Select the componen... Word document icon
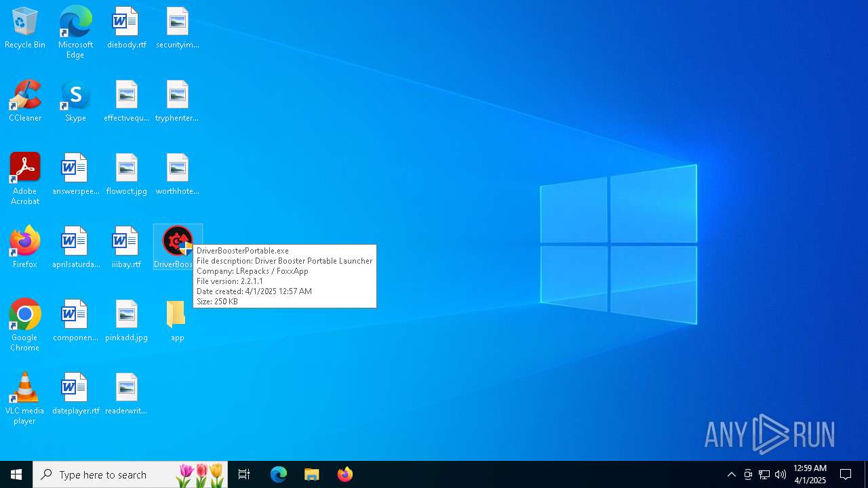 click(75, 321)
